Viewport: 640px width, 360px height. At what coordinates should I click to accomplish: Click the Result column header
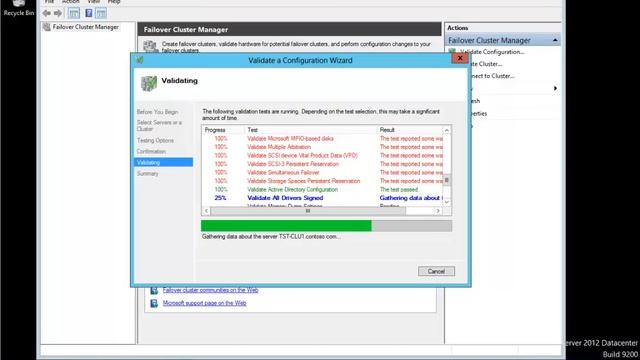pos(410,130)
